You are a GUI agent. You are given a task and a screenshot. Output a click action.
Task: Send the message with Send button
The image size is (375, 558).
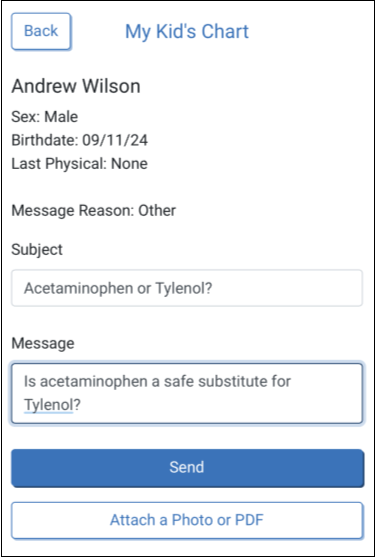(x=188, y=468)
